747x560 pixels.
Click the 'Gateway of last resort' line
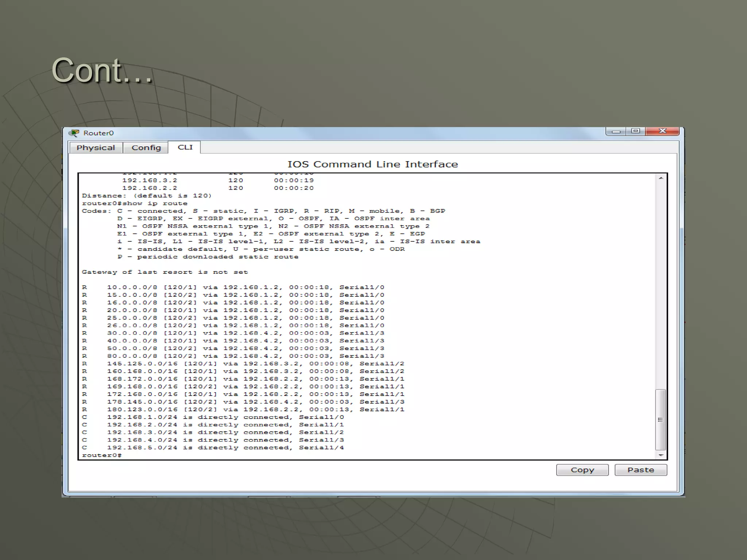click(x=165, y=272)
